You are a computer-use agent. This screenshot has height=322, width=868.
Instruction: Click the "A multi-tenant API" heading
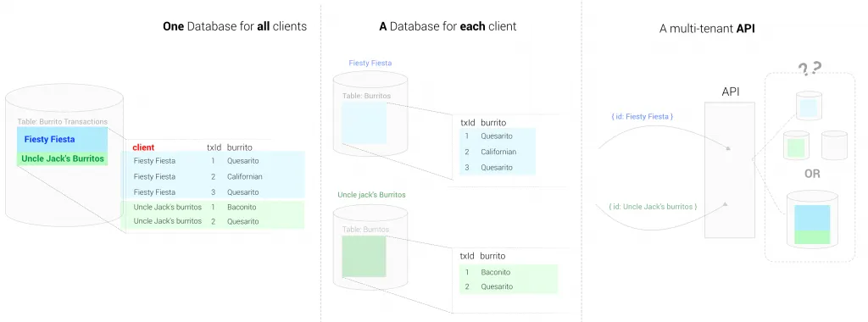(x=707, y=29)
